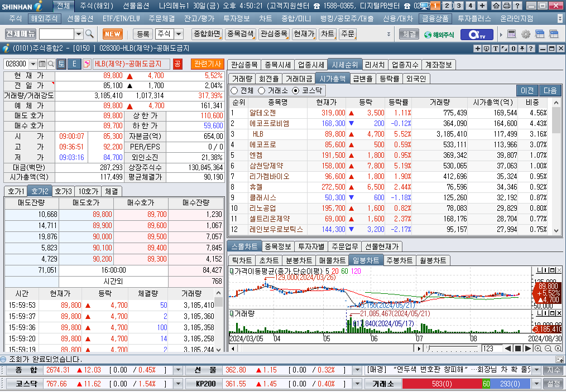
Task: Switch to the 호가1 tab
Action: pos(16,191)
